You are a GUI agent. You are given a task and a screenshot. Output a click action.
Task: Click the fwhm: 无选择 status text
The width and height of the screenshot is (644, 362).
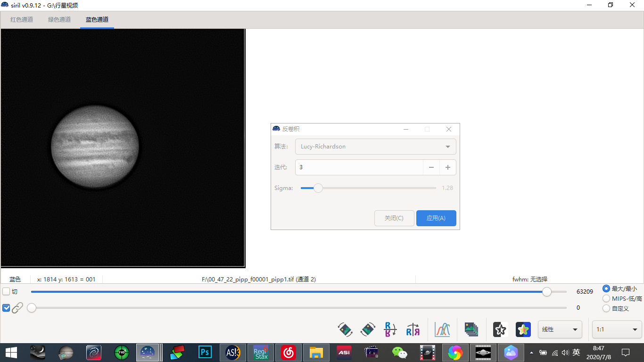point(530,279)
